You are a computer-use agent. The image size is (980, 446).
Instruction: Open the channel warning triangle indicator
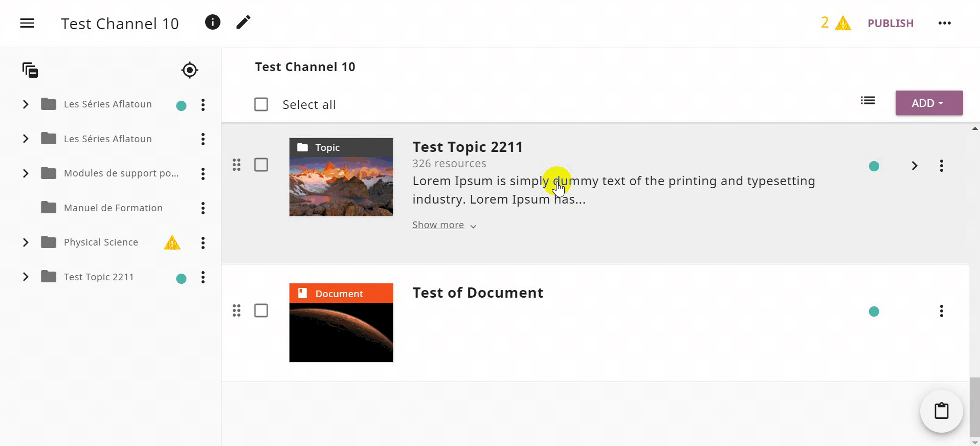(x=842, y=24)
